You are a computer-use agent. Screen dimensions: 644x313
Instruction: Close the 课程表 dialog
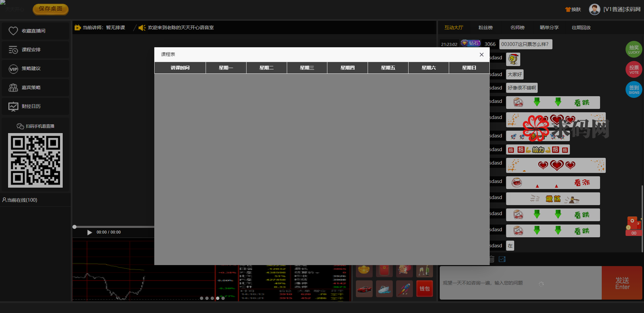(481, 55)
